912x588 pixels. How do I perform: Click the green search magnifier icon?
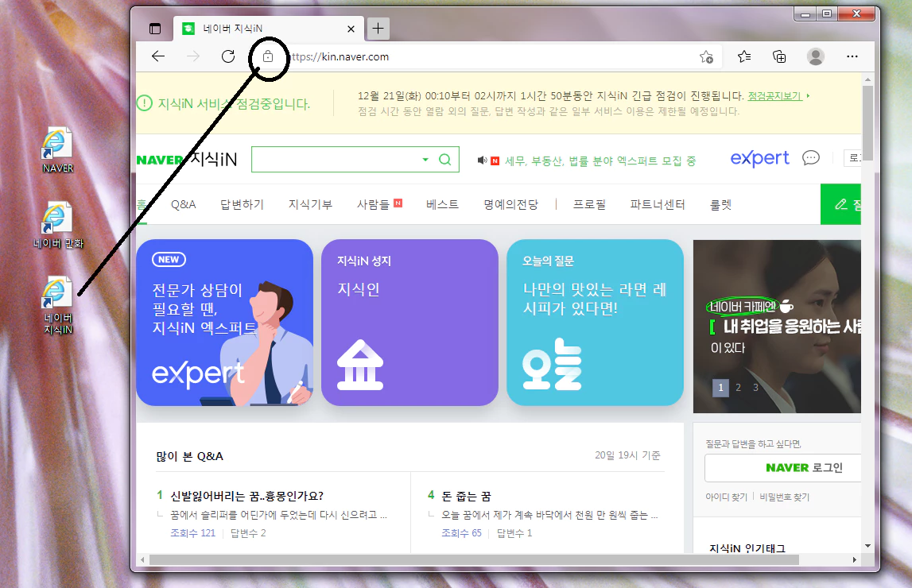[445, 159]
